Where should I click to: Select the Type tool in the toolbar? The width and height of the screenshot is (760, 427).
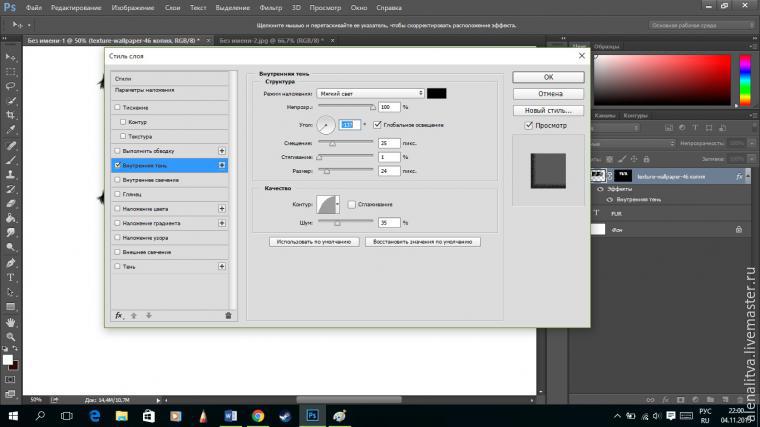point(11,277)
